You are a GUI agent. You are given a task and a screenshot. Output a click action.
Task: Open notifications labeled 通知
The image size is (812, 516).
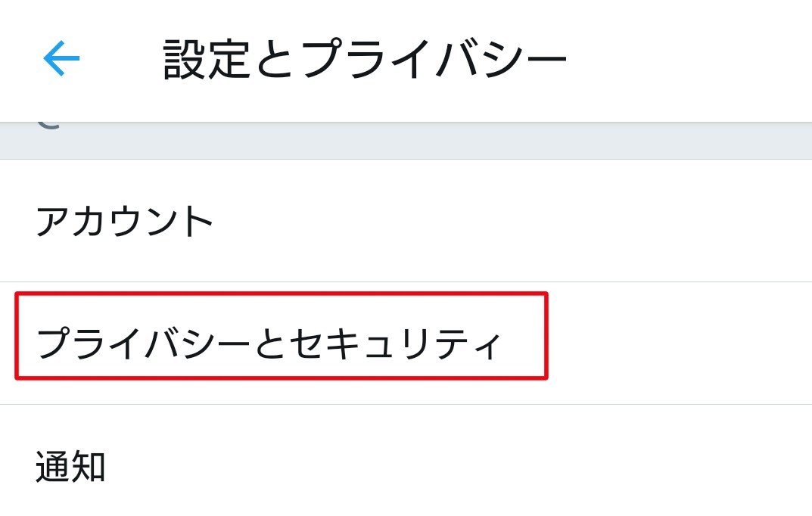coord(70,466)
